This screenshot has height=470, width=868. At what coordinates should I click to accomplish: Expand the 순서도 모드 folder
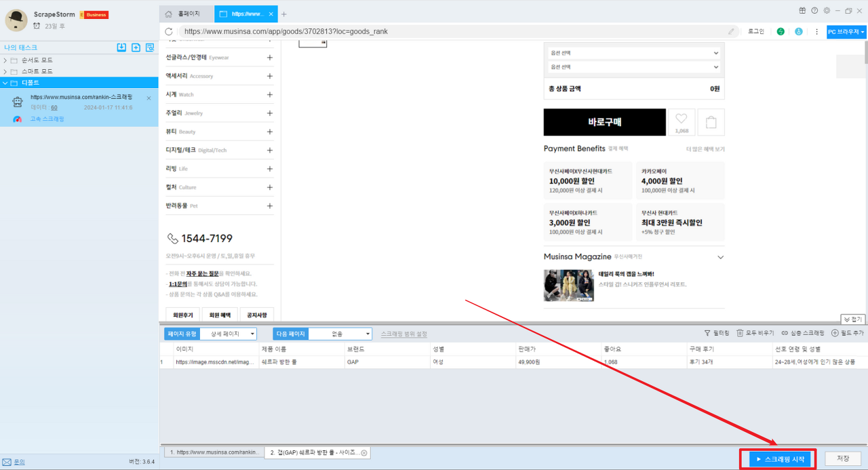[5, 60]
